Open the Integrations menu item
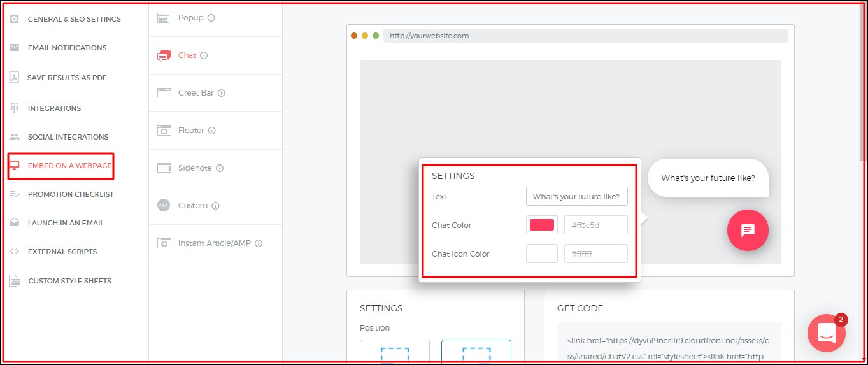Image resolution: width=868 pixels, height=365 pixels. click(54, 108)
